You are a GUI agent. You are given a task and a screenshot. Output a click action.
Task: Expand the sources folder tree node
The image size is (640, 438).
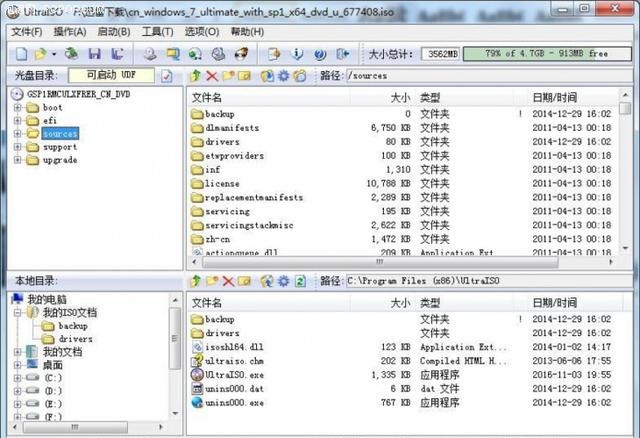tap(18, 133)
